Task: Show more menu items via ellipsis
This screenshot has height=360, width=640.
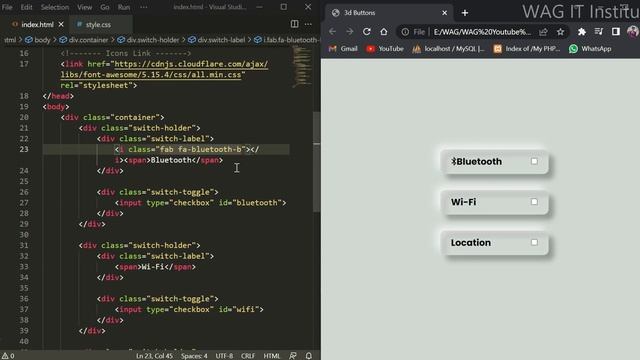Action: pyautogui.click(x=144, y=7)
